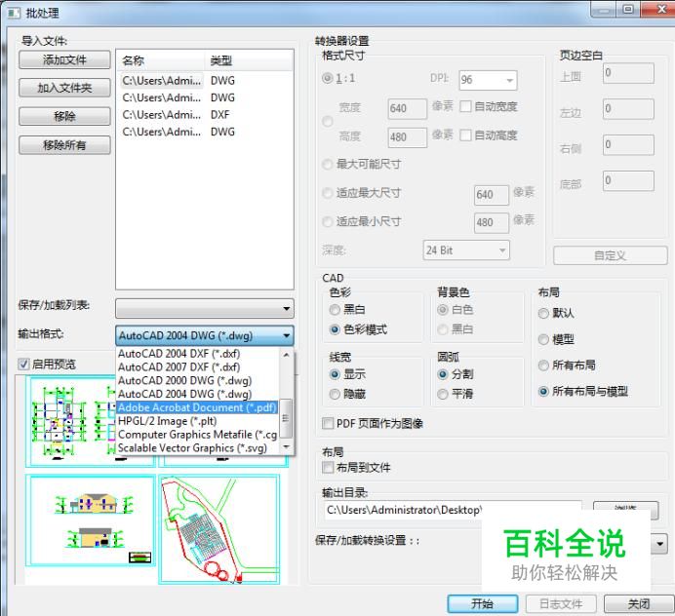Toggle the 自动高度 checkbox

tap(465, 135)
